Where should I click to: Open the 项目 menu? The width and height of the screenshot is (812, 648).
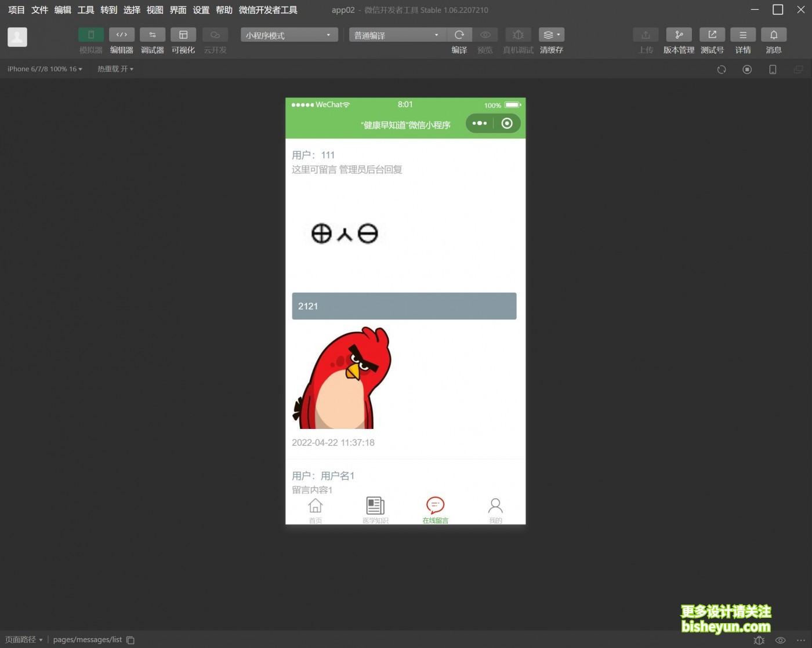pos(17,10)
